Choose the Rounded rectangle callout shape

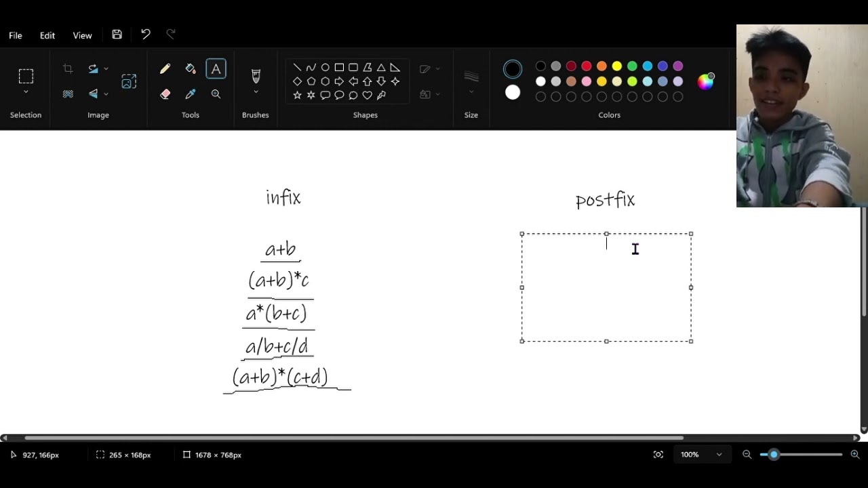pos(325,96)
